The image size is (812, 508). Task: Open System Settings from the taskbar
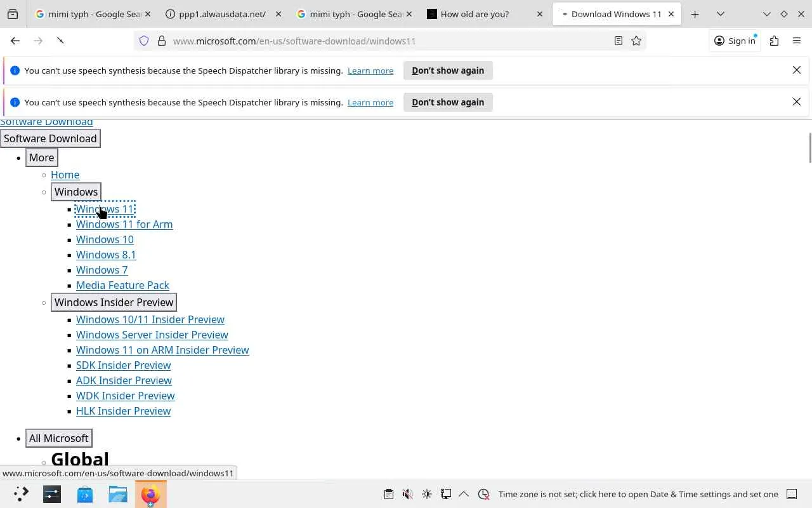52,494
